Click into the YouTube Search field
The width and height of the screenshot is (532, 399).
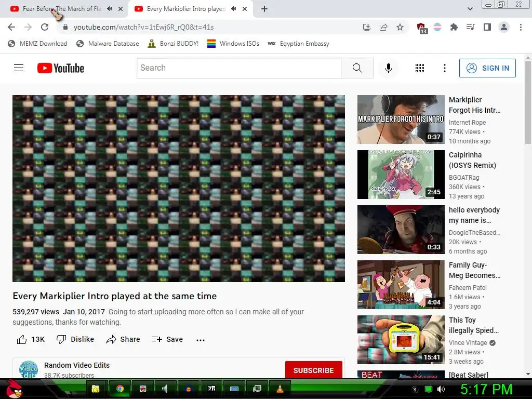[x=239, y=68]
